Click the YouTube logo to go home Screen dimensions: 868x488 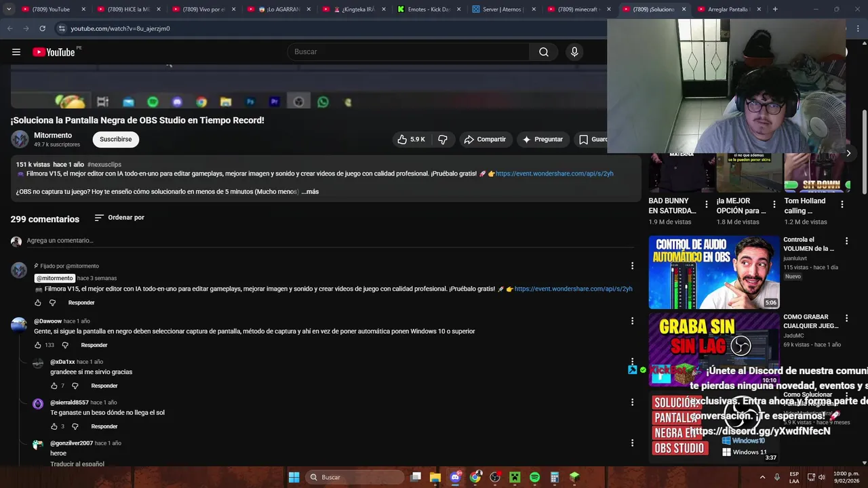[x=54, y=52]
